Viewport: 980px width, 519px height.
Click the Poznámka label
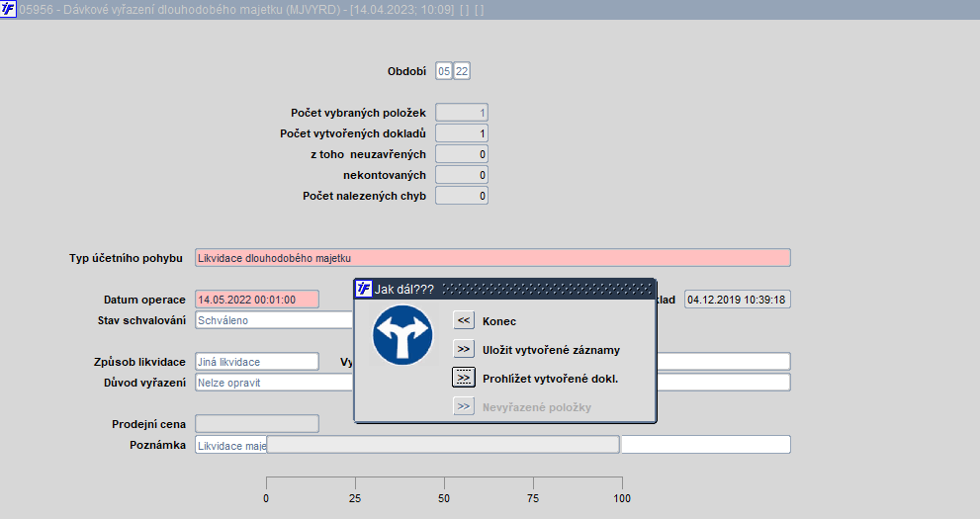coord(157,445)
